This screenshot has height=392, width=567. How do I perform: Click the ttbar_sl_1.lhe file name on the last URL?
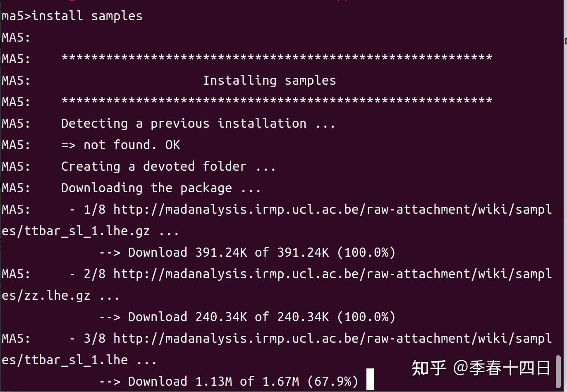point(76,360)
